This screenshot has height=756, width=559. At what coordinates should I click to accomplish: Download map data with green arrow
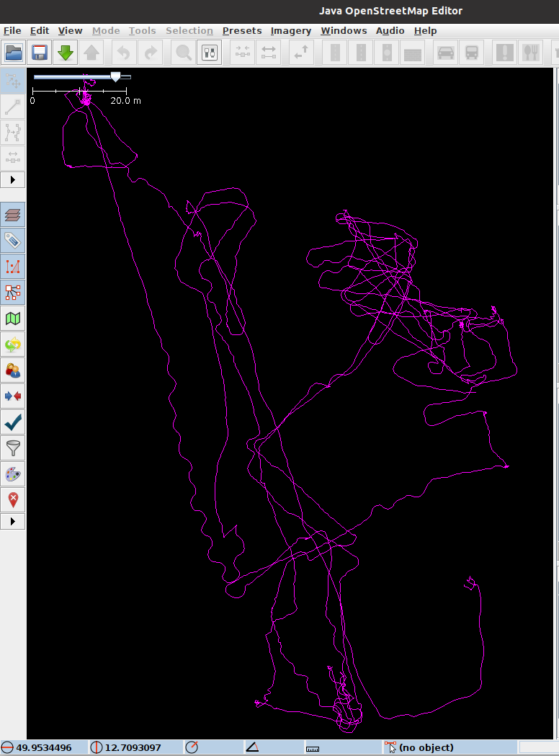(x=66, y=53)
